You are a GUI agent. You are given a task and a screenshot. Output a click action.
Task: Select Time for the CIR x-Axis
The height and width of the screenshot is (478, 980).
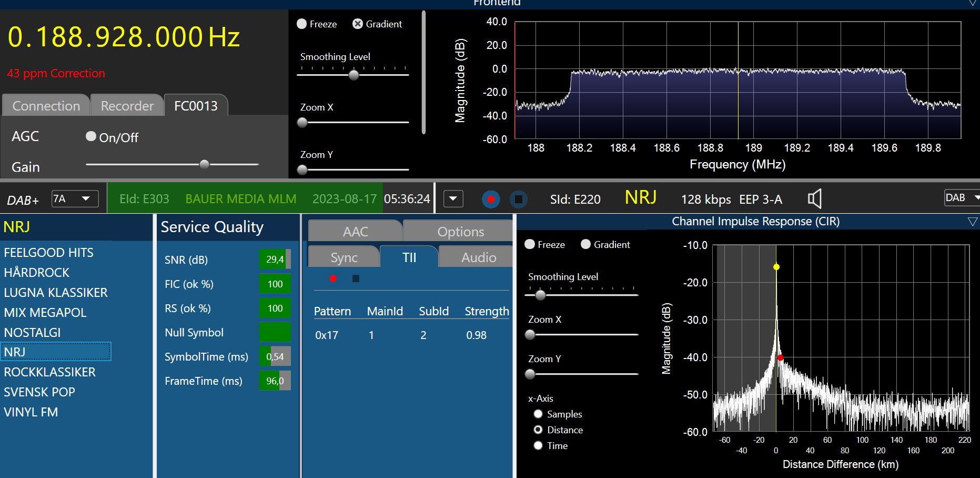click(x=538, y=446)
